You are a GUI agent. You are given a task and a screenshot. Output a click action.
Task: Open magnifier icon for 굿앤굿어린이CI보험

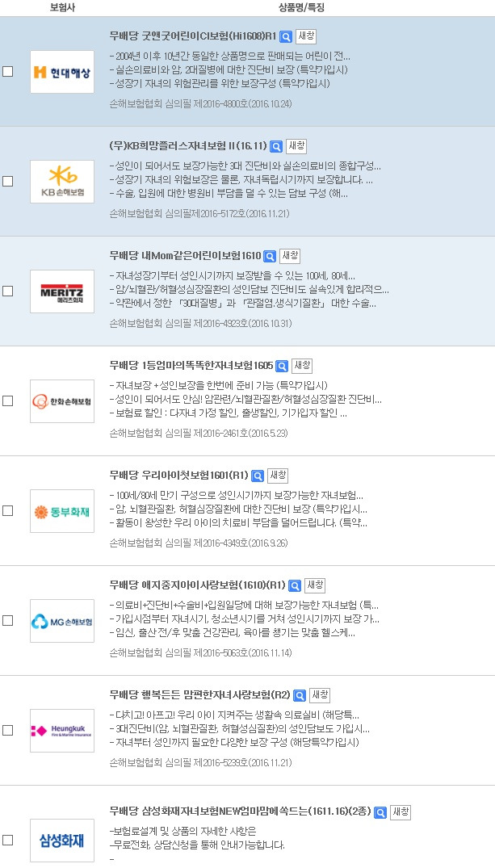coord(286,37)
